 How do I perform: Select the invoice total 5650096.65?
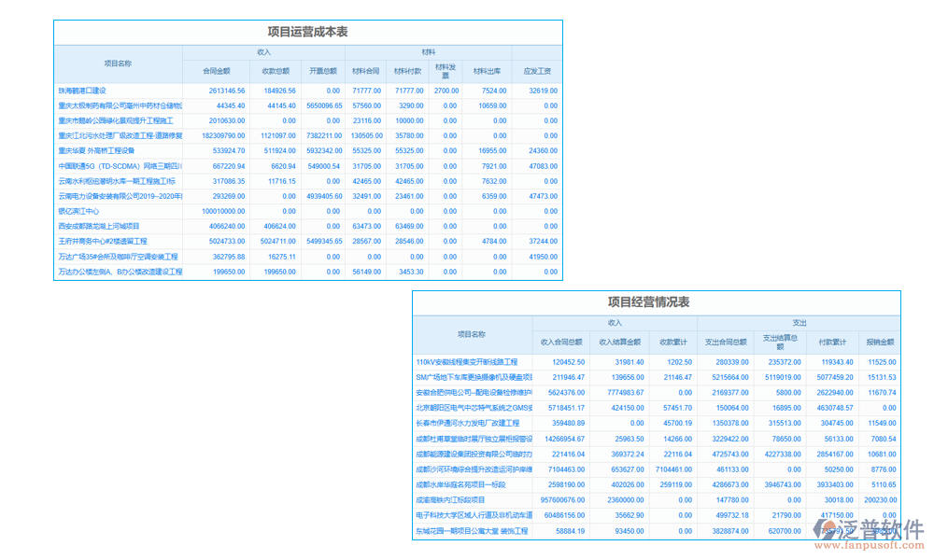pos(325,105)
